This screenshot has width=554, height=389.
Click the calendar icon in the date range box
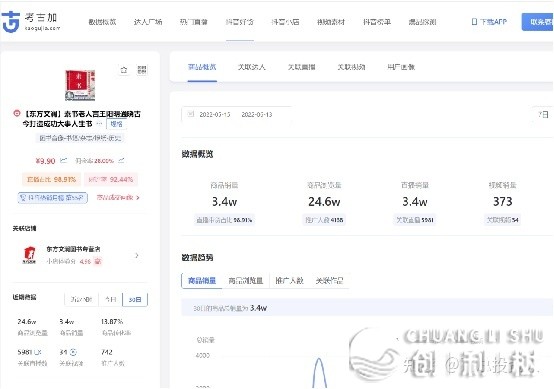[x=191, y=114]
